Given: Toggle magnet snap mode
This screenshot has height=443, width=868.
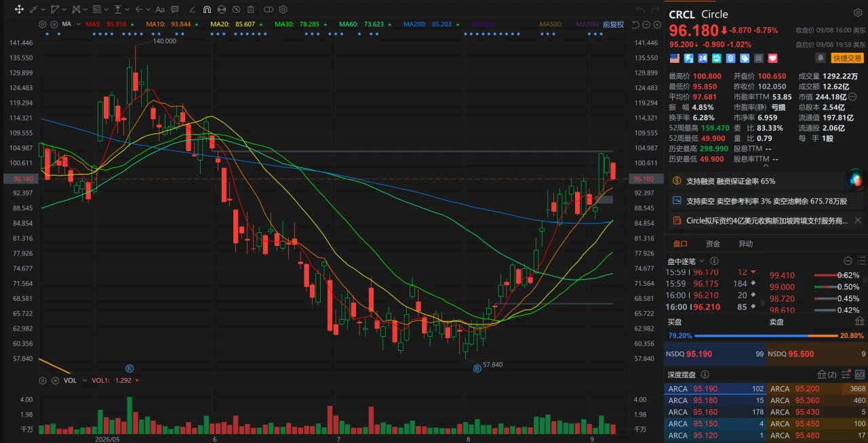Looking at the screenshot, I should coord(207,9).
